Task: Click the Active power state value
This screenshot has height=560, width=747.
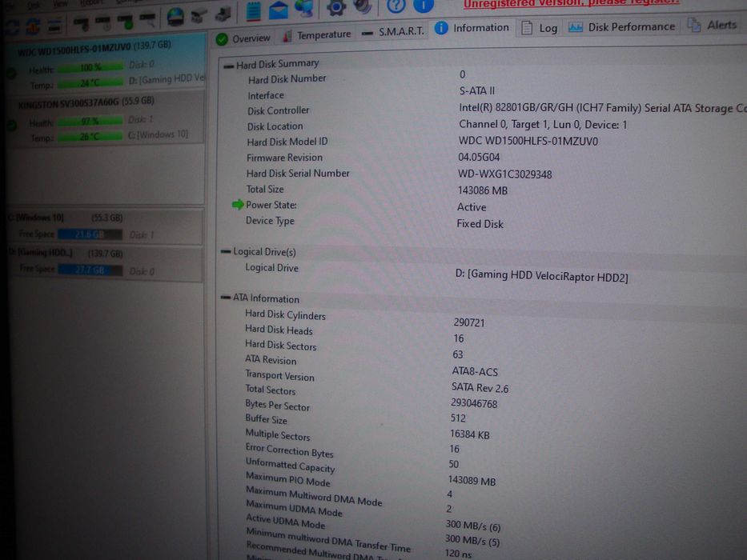Action: coord(472,207)
